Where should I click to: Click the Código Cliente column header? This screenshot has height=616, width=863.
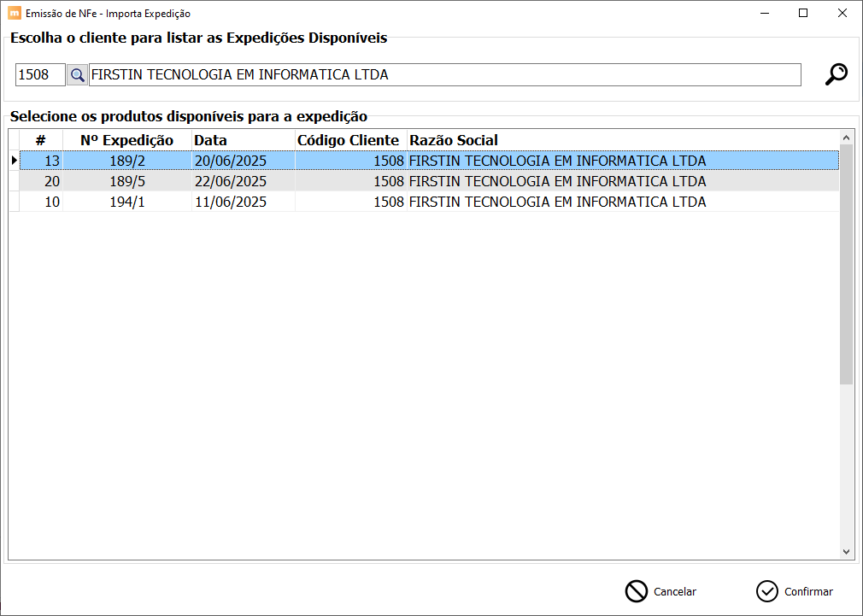(x=349, y=140)
